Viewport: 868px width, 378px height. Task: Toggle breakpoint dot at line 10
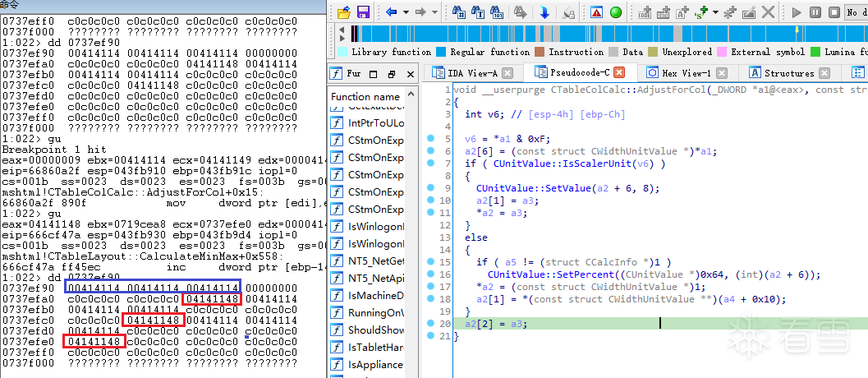(x=431, y=200)
